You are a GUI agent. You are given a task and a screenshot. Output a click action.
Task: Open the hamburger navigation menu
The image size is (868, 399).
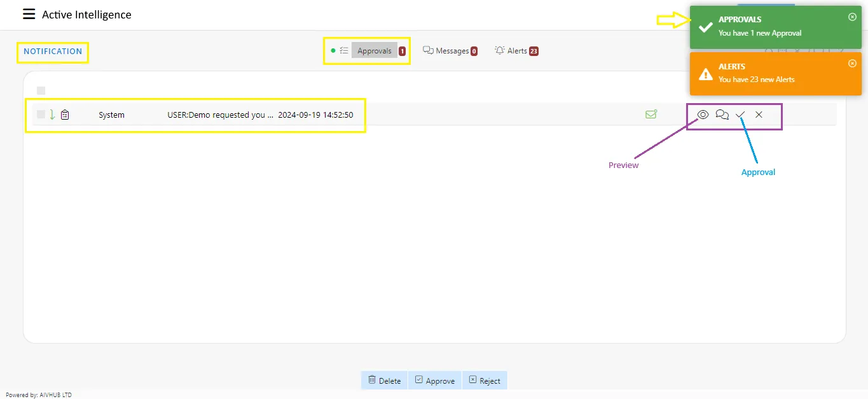[x=29, y=14]
